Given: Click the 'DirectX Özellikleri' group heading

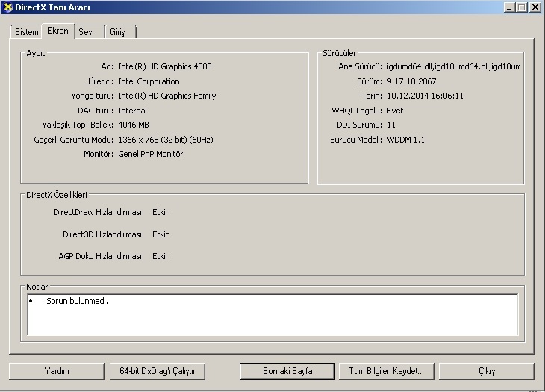Looking at the screenshot, I should [57, 195].
